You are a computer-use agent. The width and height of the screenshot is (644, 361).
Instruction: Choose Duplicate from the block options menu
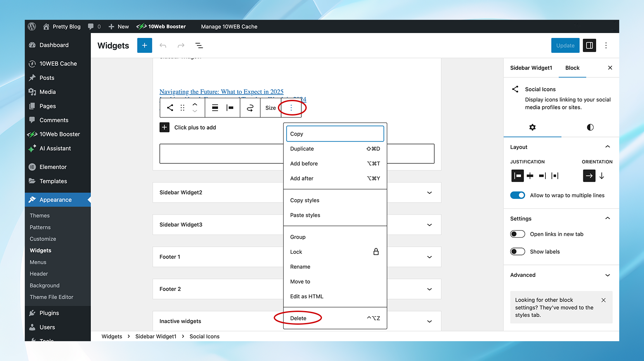(302, 149)
